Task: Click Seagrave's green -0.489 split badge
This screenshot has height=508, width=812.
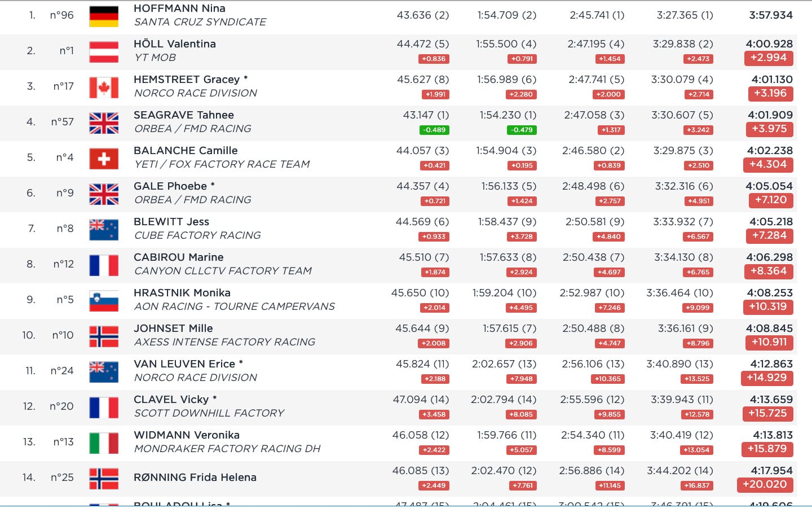Action: [435, 130]
